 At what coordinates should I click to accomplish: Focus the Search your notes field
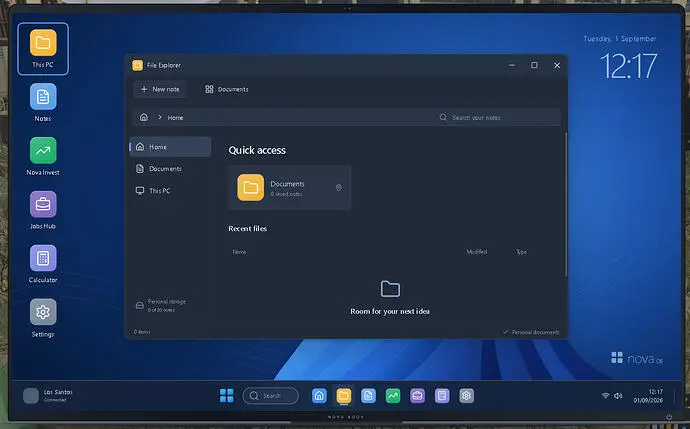499,117
